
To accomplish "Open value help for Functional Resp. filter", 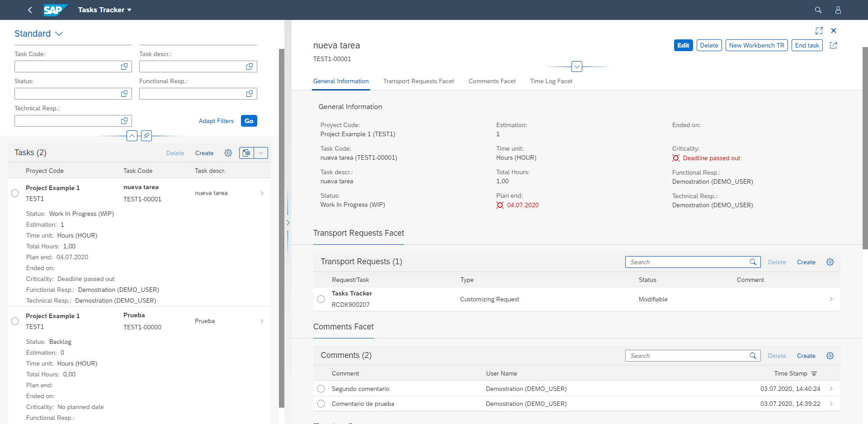I will tap(249, 94).
